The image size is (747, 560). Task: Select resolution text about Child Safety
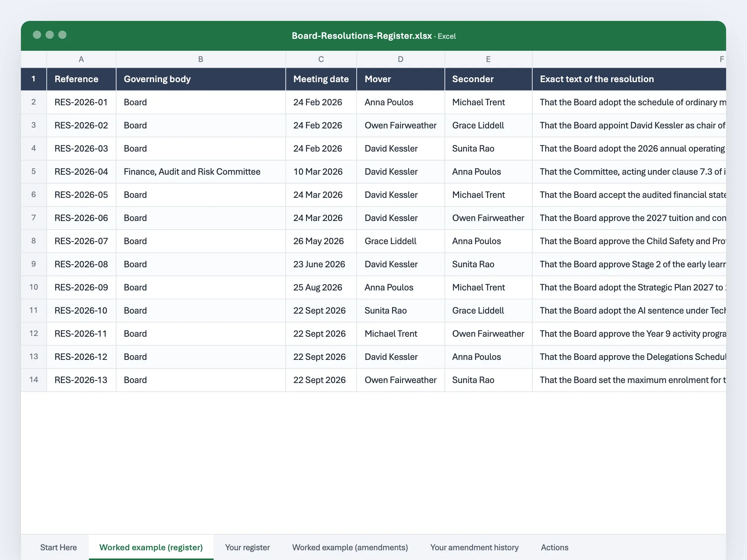coord(629,241)
